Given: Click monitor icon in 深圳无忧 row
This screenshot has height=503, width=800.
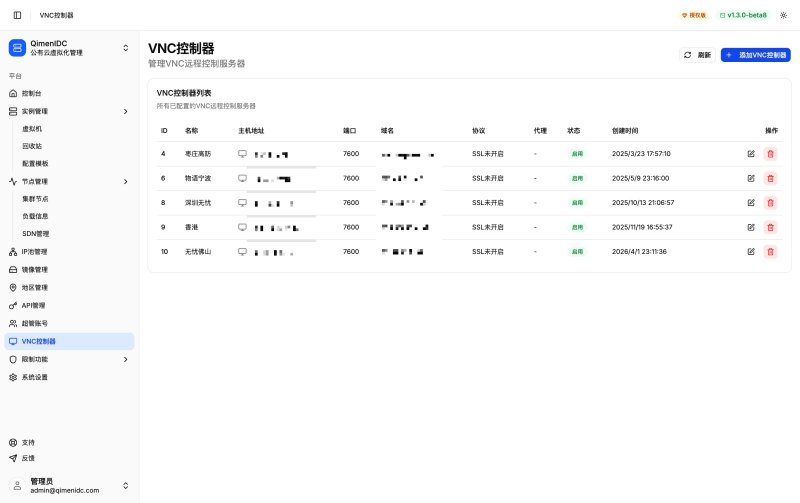Looking at the screenshot, I should (x=242, y=203).
